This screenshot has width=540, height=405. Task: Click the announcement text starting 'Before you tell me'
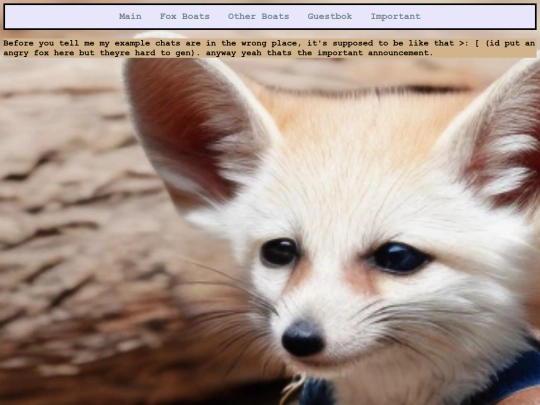point(269,48)
